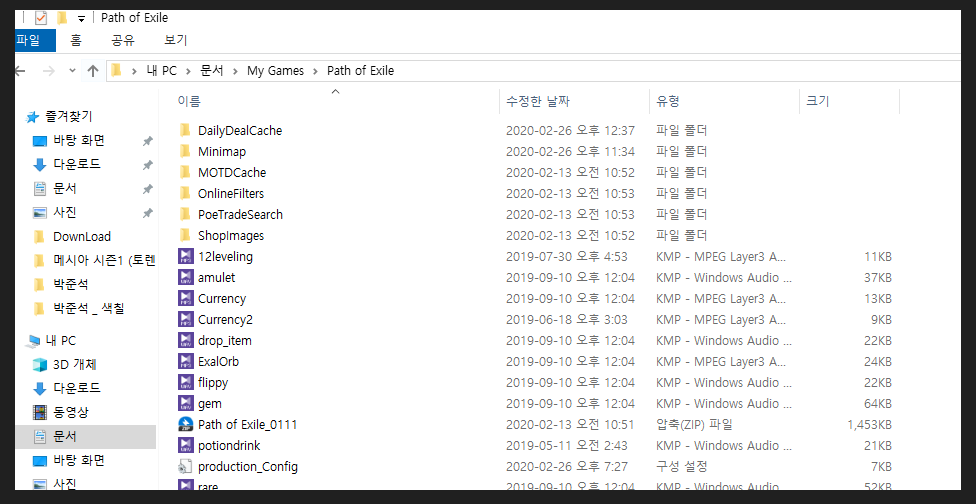Image resolution: width=976 pixels, height=504 pixels.
Task: Select the MOTDCache folder icon
Action: [185, 172]
